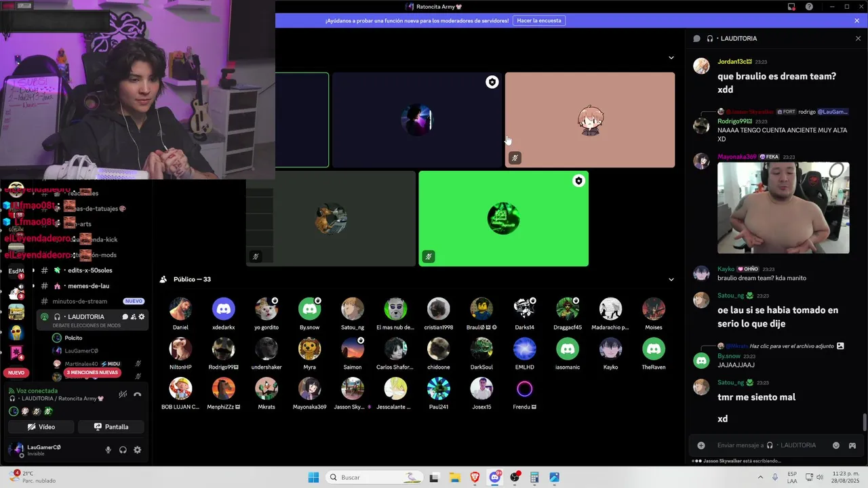Close the LAUDITORIA chat panel

pyautogui.click(x=858, y=39)
